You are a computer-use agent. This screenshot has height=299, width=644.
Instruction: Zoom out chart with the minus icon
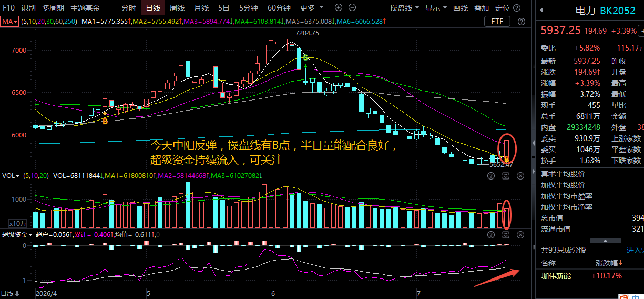[x=352, y=8]
